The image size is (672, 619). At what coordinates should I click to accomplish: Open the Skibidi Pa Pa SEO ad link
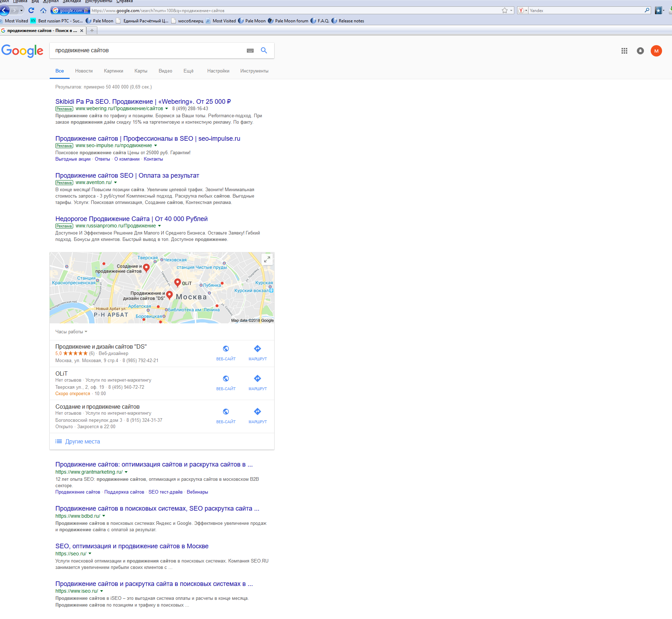coord(143,102)
